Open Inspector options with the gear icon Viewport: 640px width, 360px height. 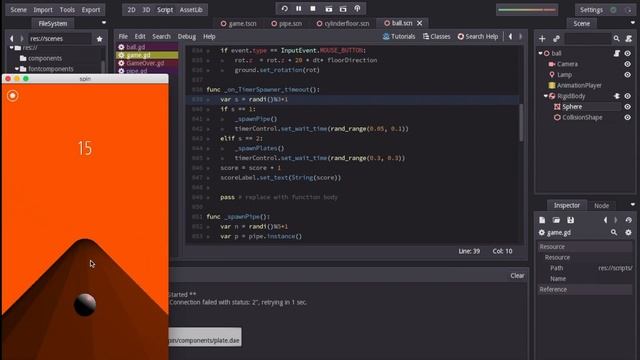click(x=629, y=232)
